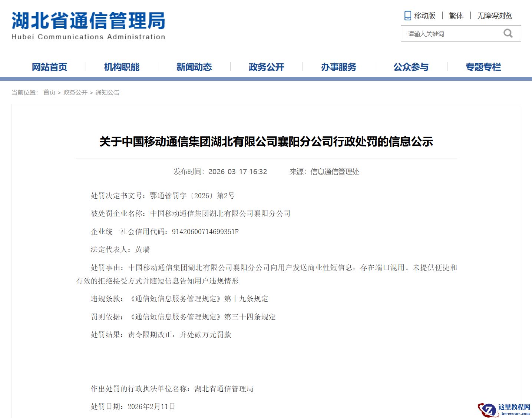The height and width of the screenshot is (418, 532).
Task: Switch to 繁体 traditional Chinese
Action: 456,16
